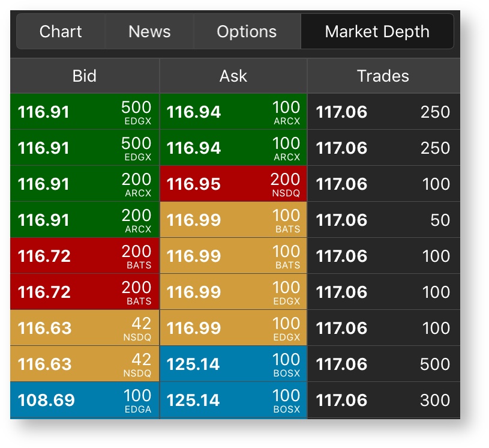Select the first 125.14 BOSX ask row

(x=233, y=364)
